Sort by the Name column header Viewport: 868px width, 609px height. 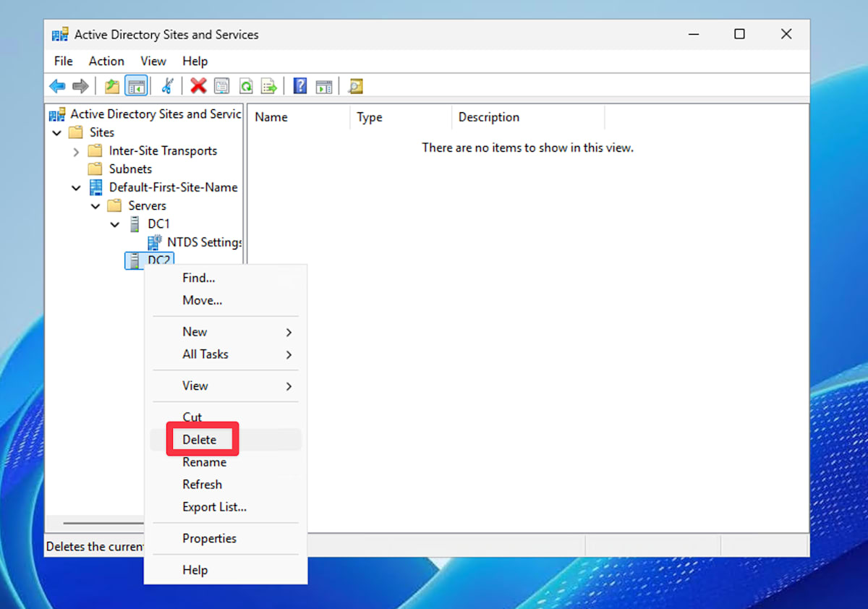[x=299, y=117]
